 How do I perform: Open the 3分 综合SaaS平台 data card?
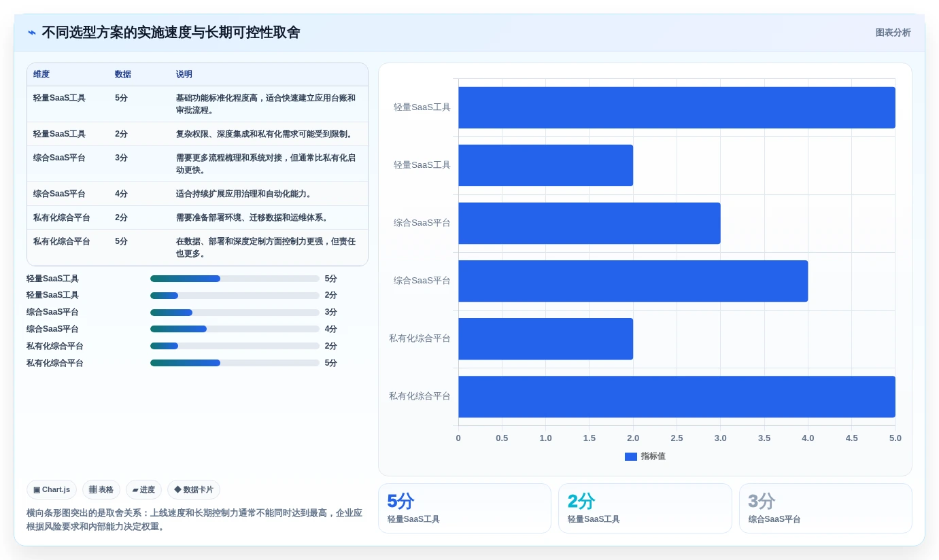pyautogui.click(x=825, y=508)
